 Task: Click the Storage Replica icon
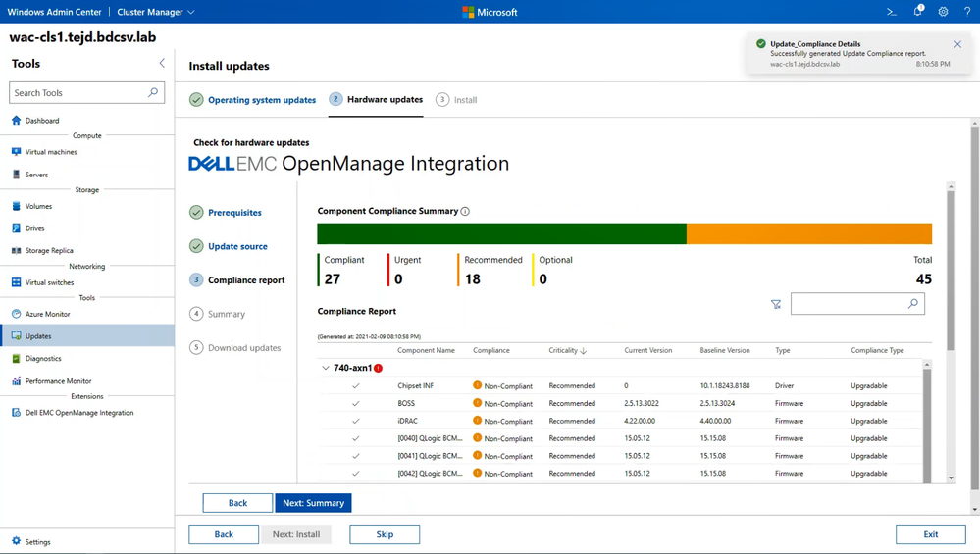[17, 250]
